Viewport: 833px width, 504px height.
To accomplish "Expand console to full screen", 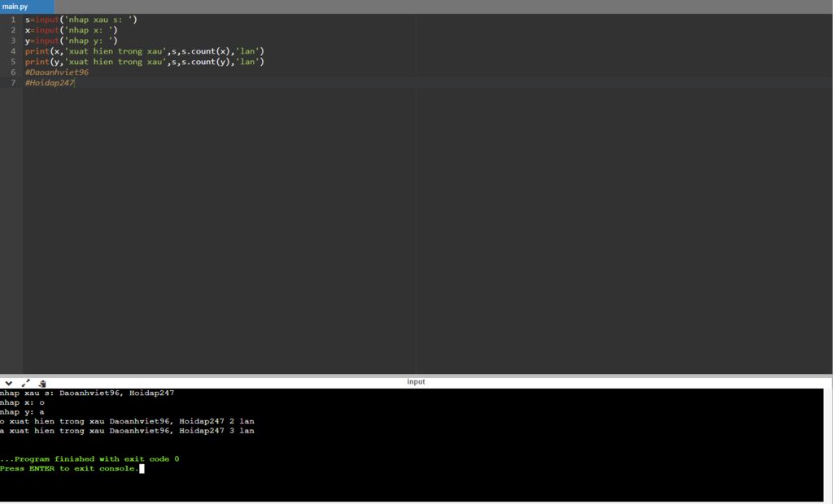I will [25, 383].
